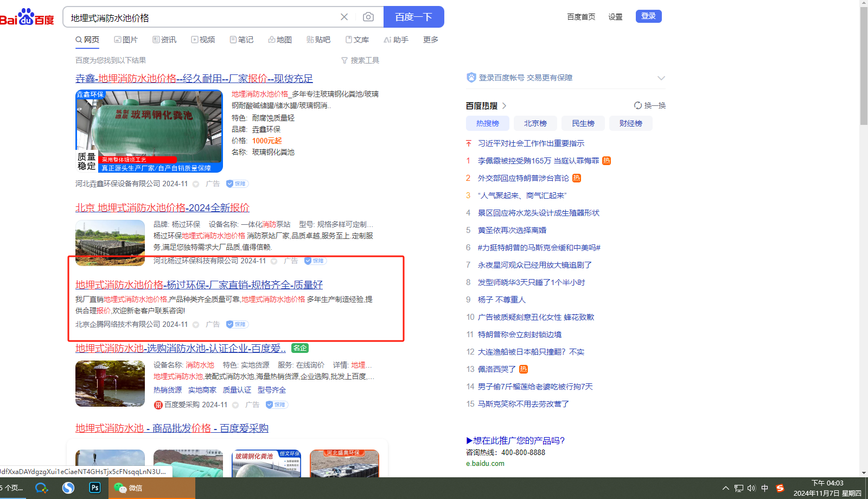Click the Sogou input method tray icon
Viewport: 868px width, 499px height.
click(780, 488)
